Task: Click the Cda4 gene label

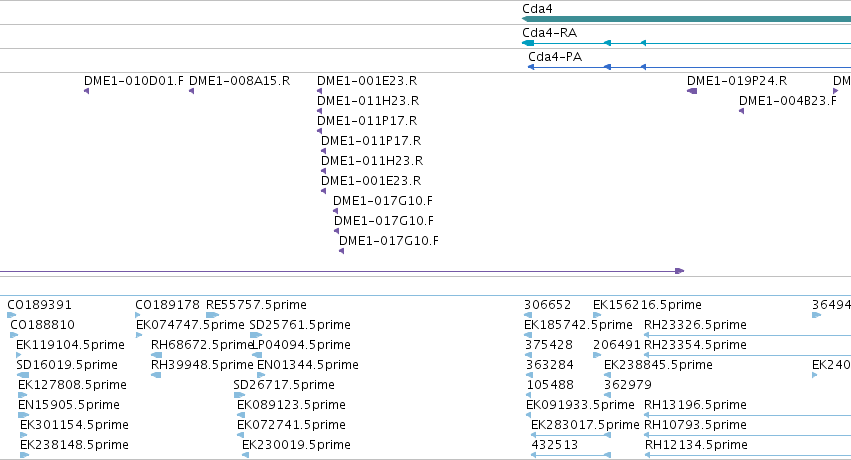Action: [537, 9]
